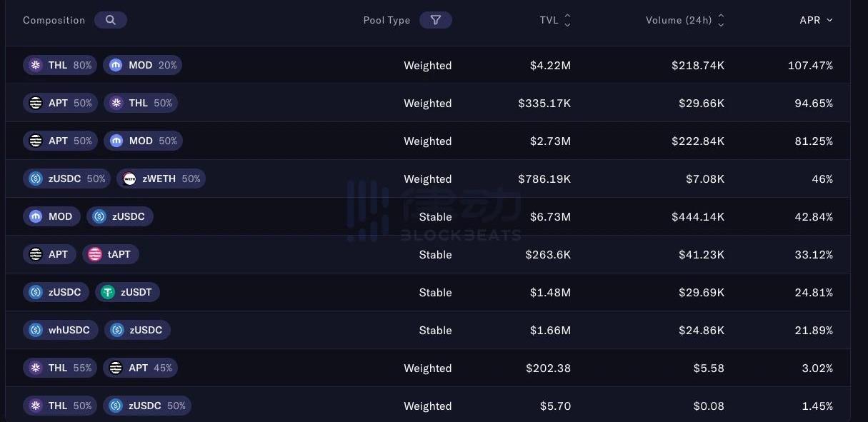Open the APT/THL weighted pool row
Image resolution: width=868 pixels, height=422 pixels.
tap(428, 103)
